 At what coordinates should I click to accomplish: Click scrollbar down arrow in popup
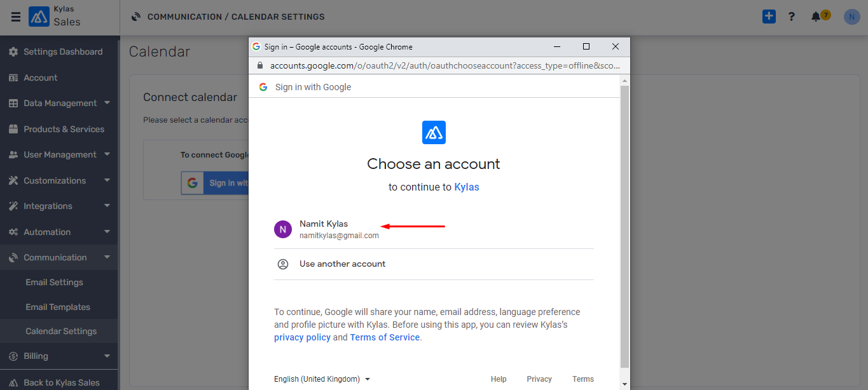point(624,384)
